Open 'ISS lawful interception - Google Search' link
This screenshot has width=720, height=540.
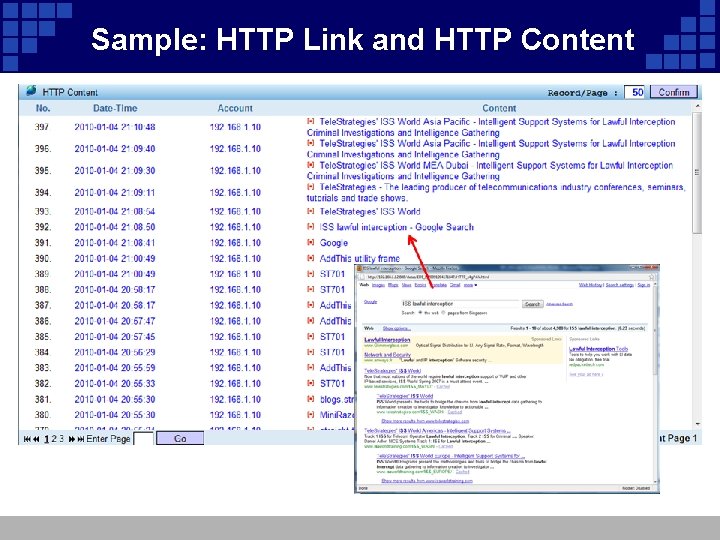[x=396, y=227]
